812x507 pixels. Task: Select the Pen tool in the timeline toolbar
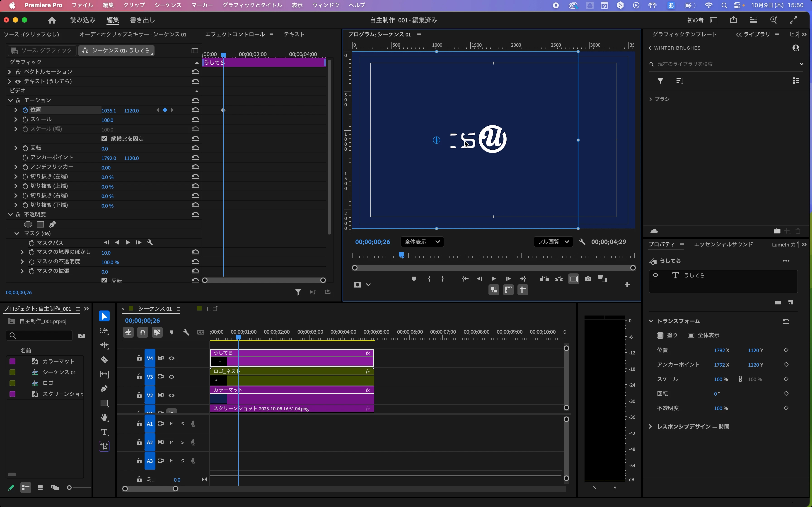click(104, 389)
